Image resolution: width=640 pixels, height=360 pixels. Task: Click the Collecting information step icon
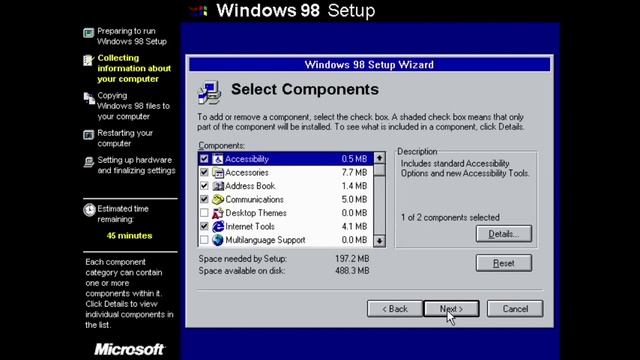point(89,60)
